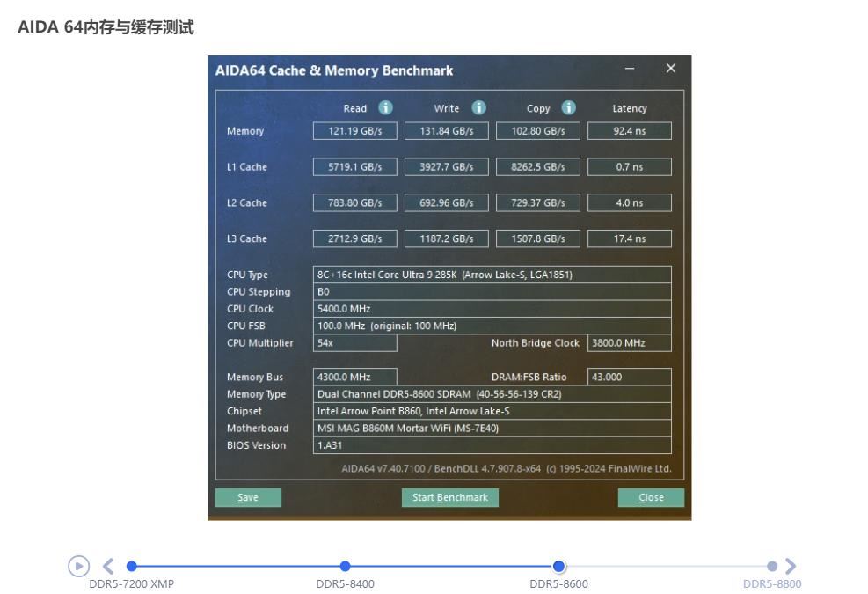Click the DDR5-8400 label
Image resolution: width=868 pixels, height=594 pixels.
tap(345, 584)
